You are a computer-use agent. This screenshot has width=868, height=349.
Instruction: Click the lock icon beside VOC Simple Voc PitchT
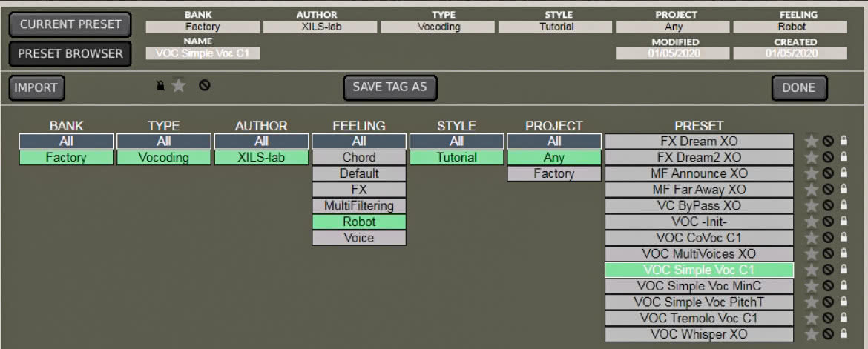pyautogui.click(x=844, y=302)
